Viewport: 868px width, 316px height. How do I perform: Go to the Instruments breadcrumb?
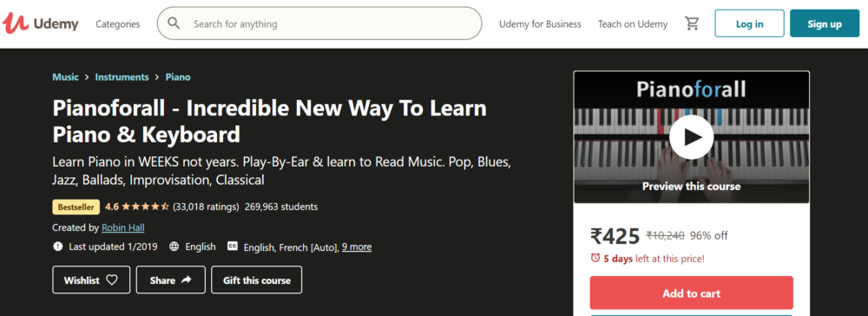[x=122, y=77]
